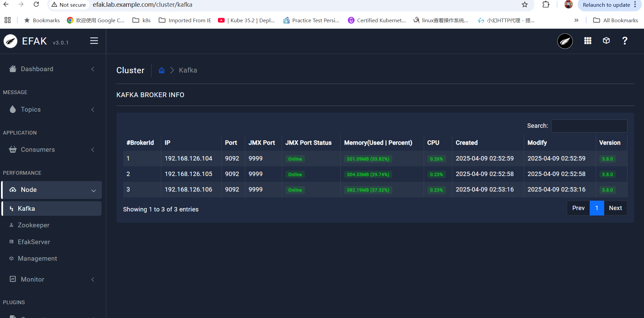
Task: Switch to the Kafka page in sidebar
Action: (x=26, y=208)
